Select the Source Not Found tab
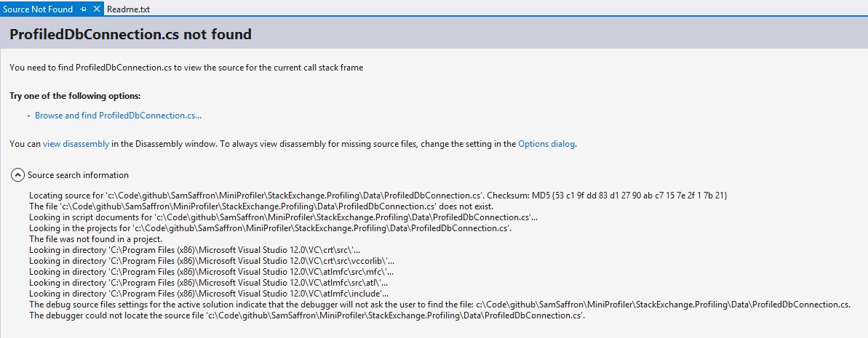This screenshot has height=338, width=868. (x=38, y=9)
